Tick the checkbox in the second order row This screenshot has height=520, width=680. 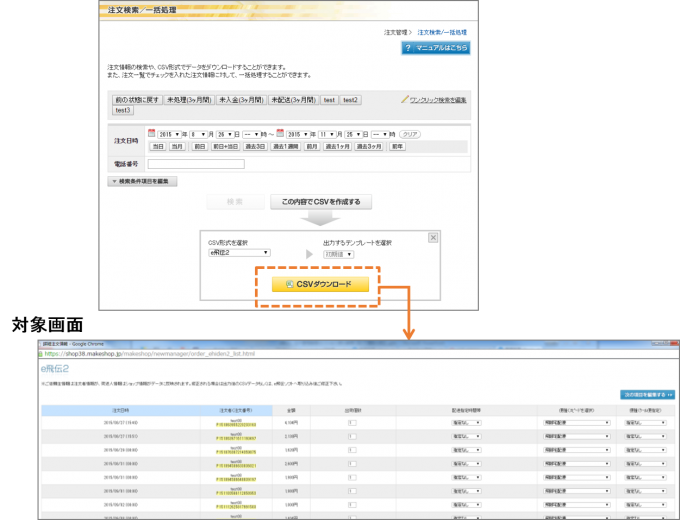click(352, 437)
